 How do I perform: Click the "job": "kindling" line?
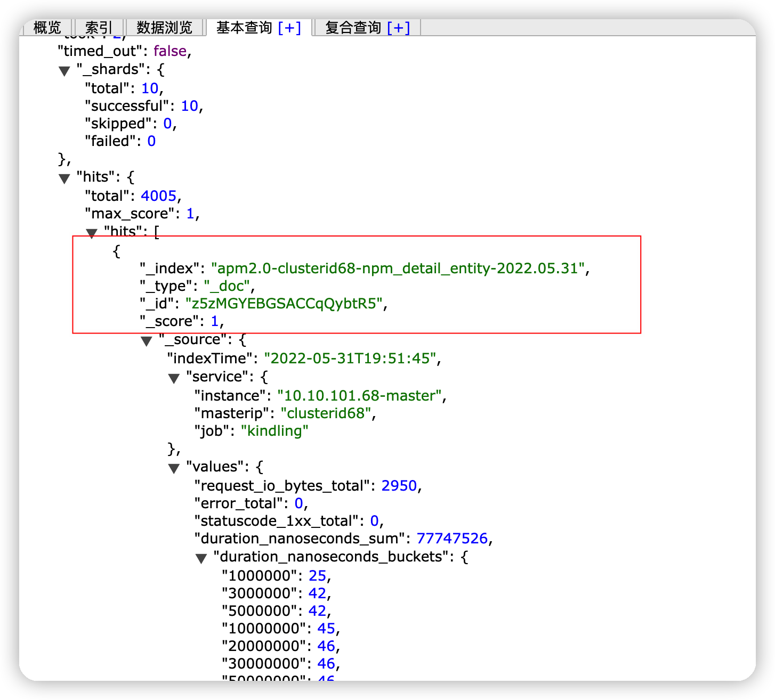(x=252, y=431)
